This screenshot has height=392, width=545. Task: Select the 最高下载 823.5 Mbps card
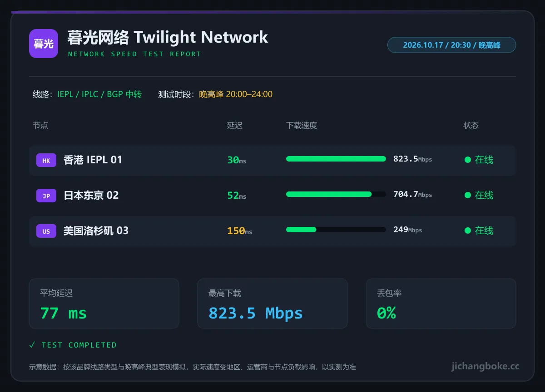coord(272,304)
